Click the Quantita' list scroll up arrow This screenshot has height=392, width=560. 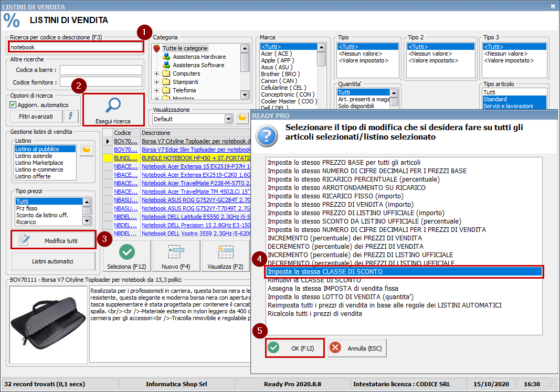394,93
